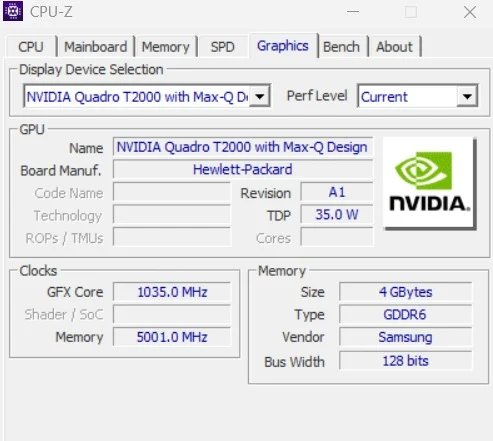The width and height of the screenshot is (493, 441).
Task: Click the Board Manuf. label
Action: [x=61, y=171]
